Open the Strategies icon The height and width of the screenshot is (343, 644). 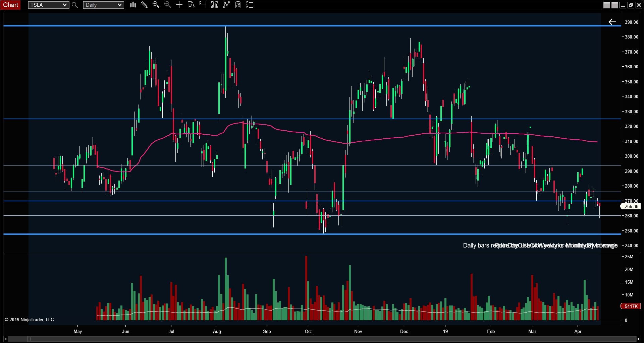coord(238,5)
